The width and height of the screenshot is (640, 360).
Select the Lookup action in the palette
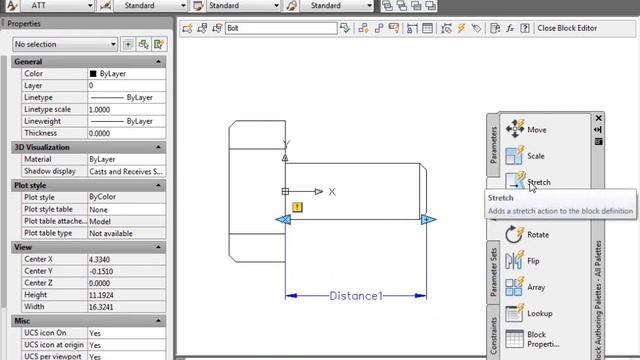point(529,313)
